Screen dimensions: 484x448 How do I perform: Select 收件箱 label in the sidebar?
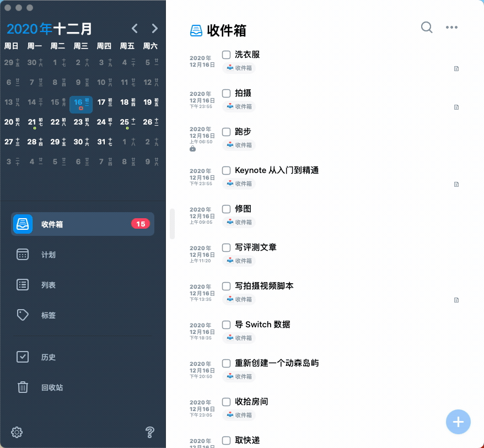point(52,224)
